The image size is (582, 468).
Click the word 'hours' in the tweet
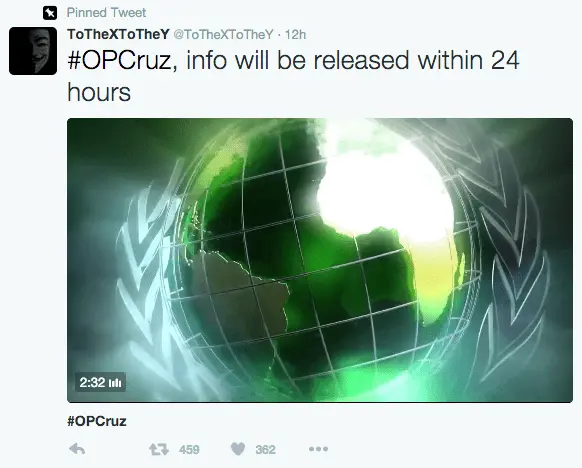pos(99,92)
